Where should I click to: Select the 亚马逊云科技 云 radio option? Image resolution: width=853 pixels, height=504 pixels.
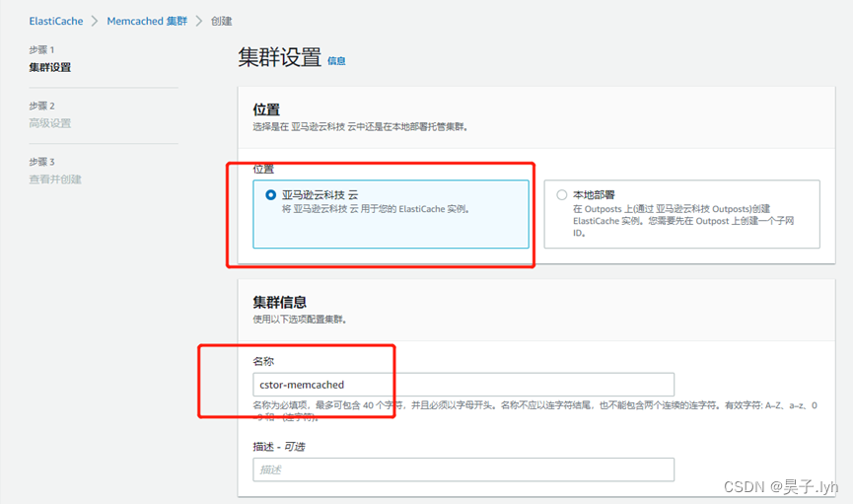(x=270, y=195)
